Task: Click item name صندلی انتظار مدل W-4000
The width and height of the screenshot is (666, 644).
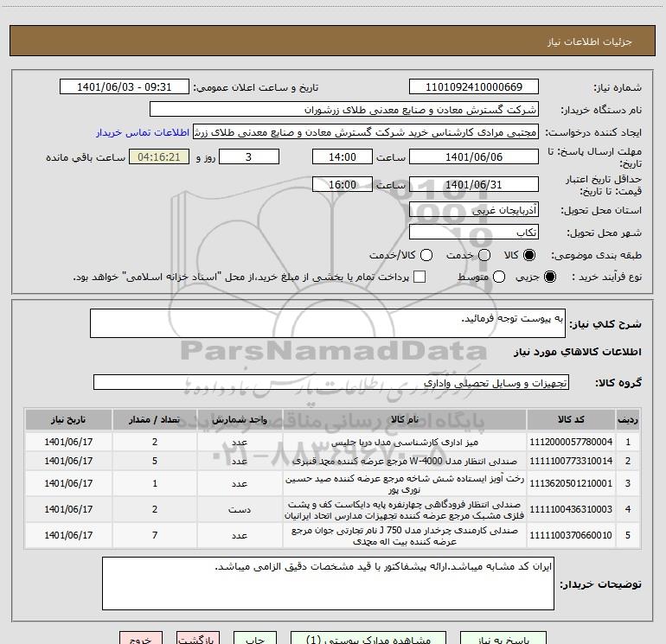Action: 405,461
